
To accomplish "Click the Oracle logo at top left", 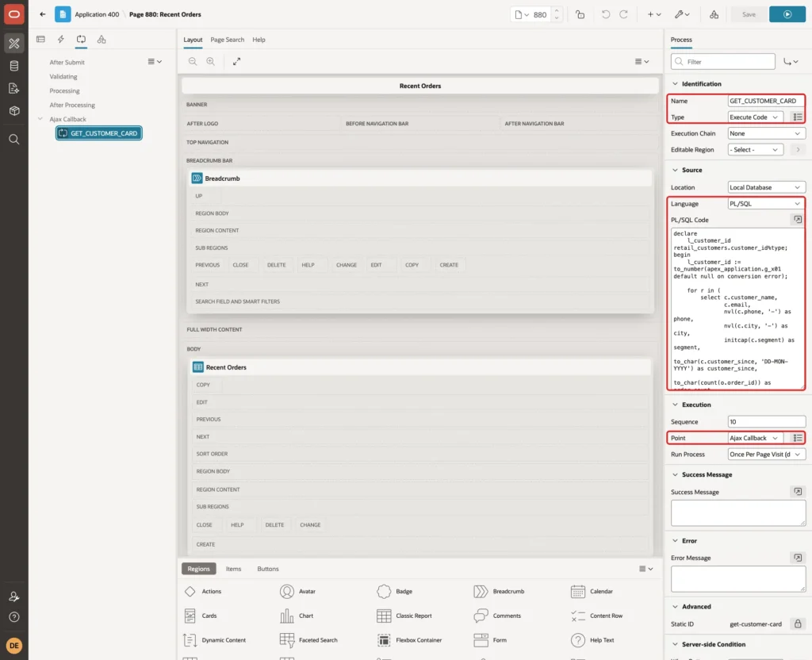I will (14, 14).
